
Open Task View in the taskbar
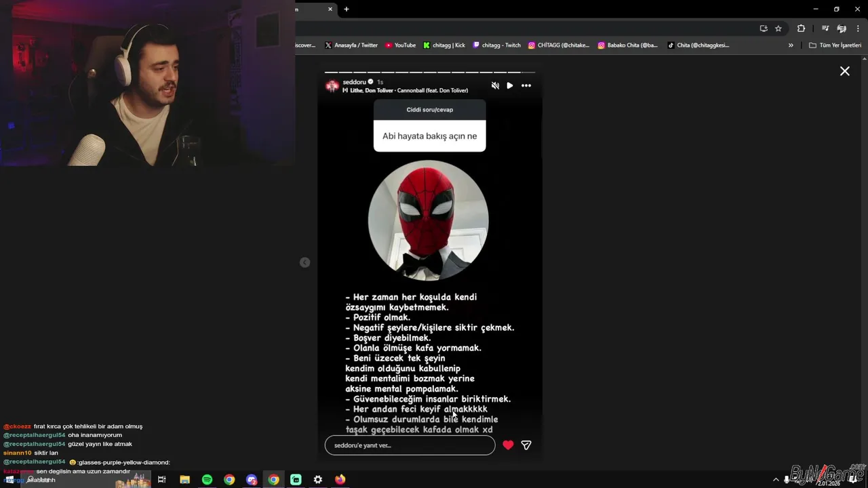tap(161, 480)
